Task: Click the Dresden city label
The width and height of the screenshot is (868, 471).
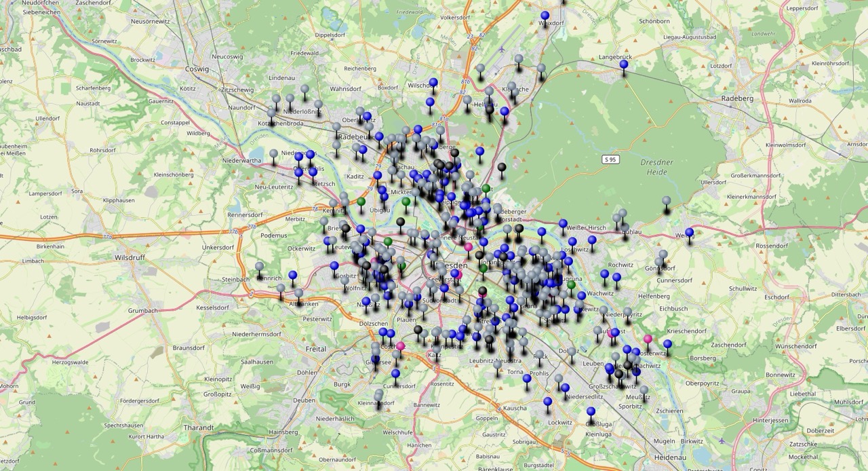Action: point(451,265)
